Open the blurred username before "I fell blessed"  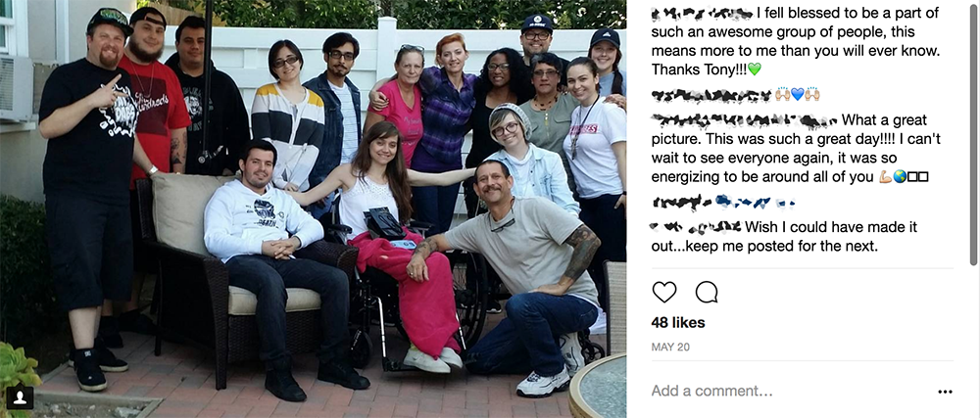click(x=702, y=13)
